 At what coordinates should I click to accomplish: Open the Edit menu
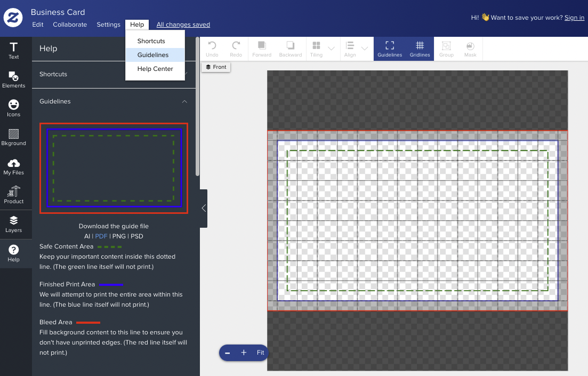[37, 25]
